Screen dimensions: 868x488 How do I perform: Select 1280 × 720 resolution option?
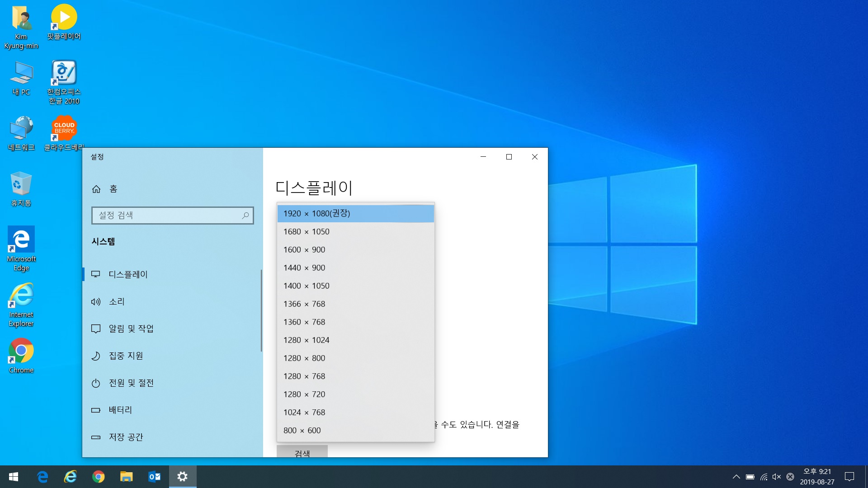356,394
